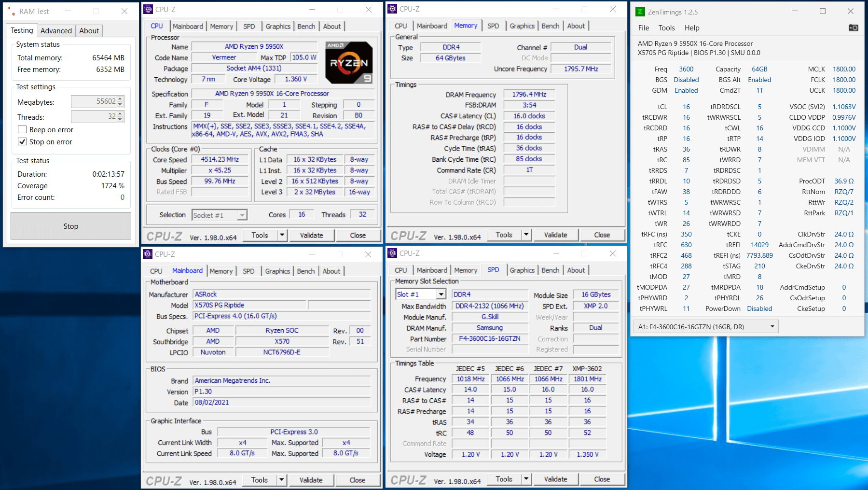
Task: Enable the Beep on error checkbox
Action: click(x=22, y=129)
